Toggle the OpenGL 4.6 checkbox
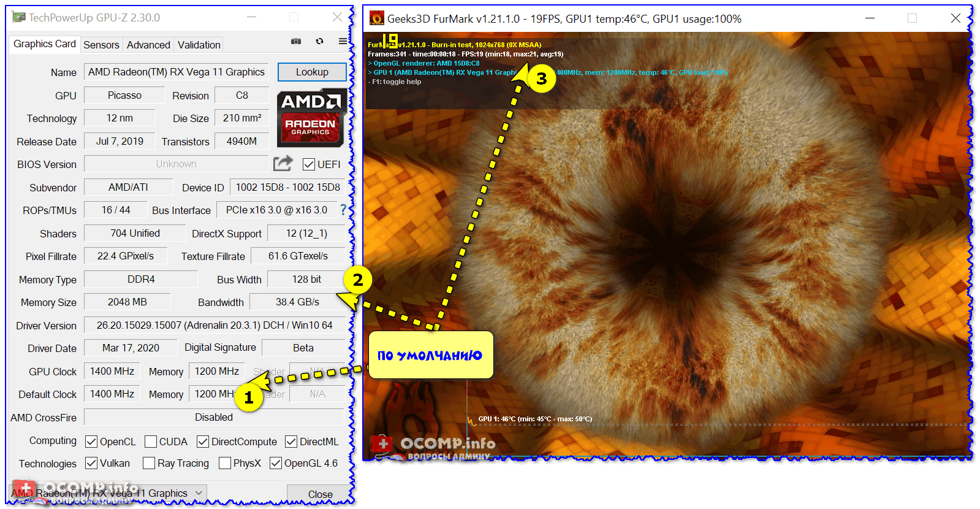 tap(276, 463)
